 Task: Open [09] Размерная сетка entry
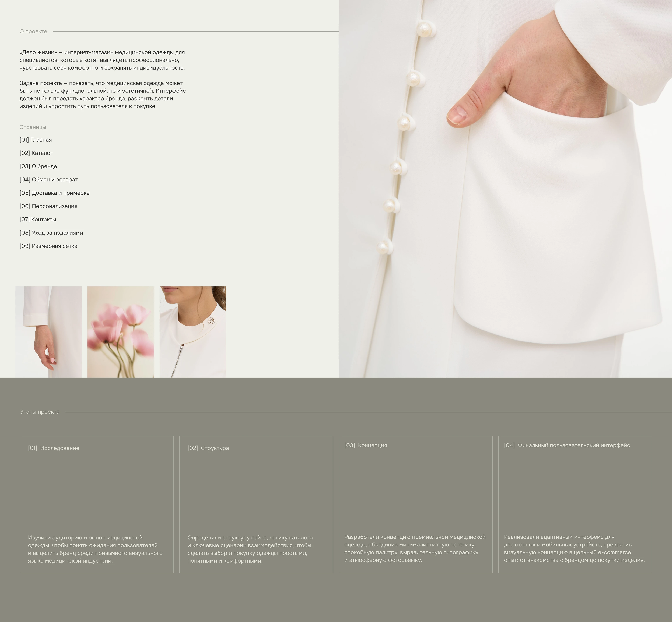[48, 246]
